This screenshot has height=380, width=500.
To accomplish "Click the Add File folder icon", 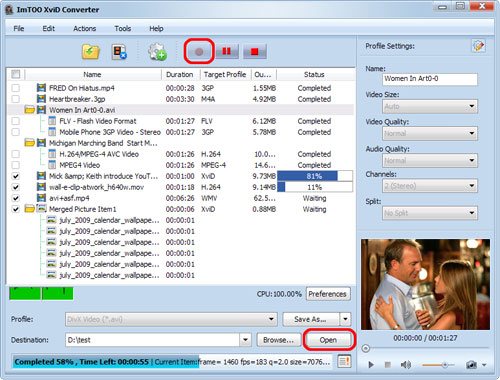I will (x=91, y=52).
